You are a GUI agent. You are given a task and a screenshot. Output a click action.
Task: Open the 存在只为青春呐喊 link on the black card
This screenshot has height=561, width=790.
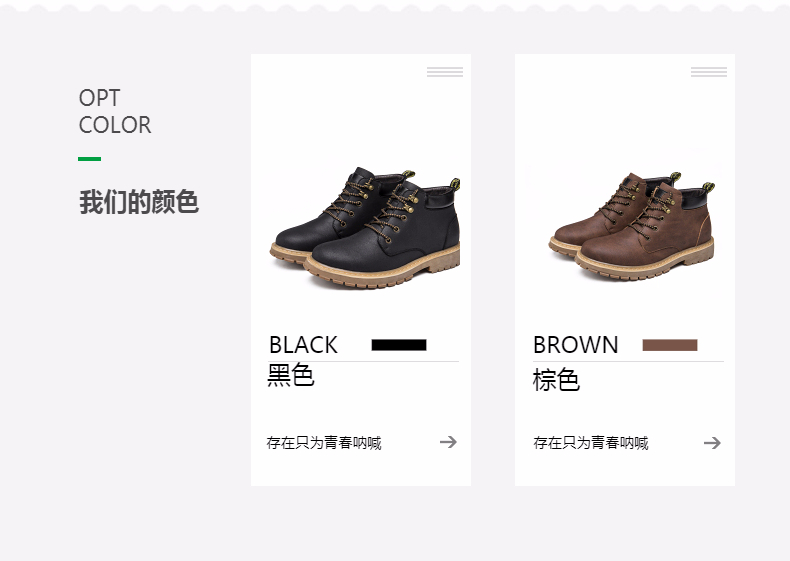pyautogui.click(x=324, y=443)
